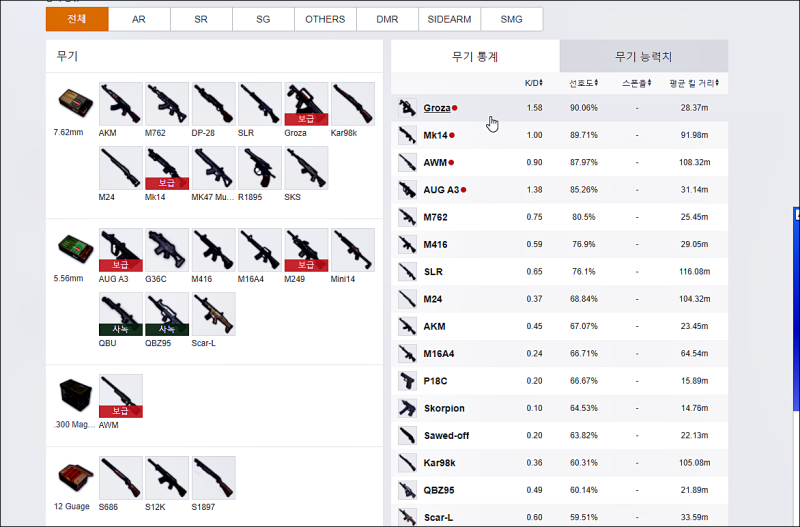This screenshot has width=800, height=527.
Task: Click the 5.56mm ammo box icon
Action: 75,248
